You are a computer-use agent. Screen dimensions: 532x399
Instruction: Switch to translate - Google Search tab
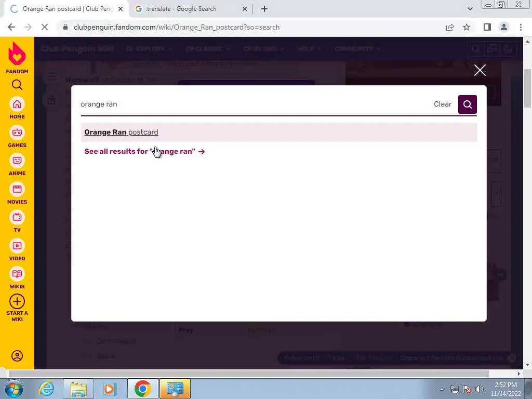coord(192,9)
